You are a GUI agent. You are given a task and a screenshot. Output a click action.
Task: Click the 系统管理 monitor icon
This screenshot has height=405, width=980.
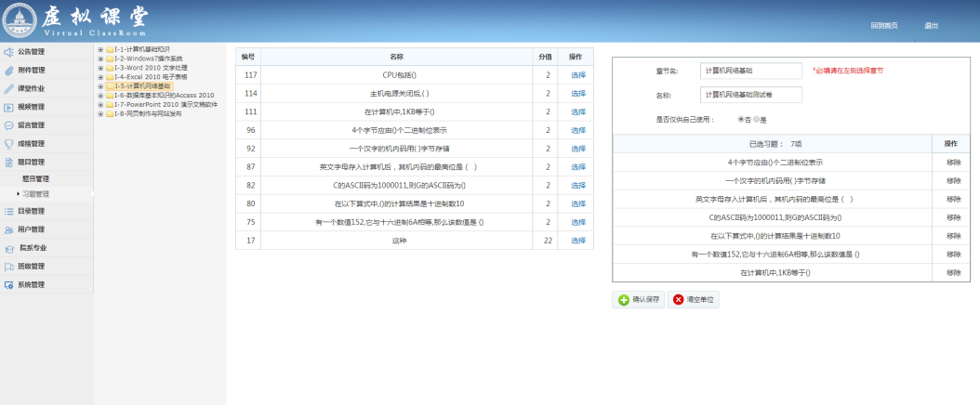coord(8,284)
